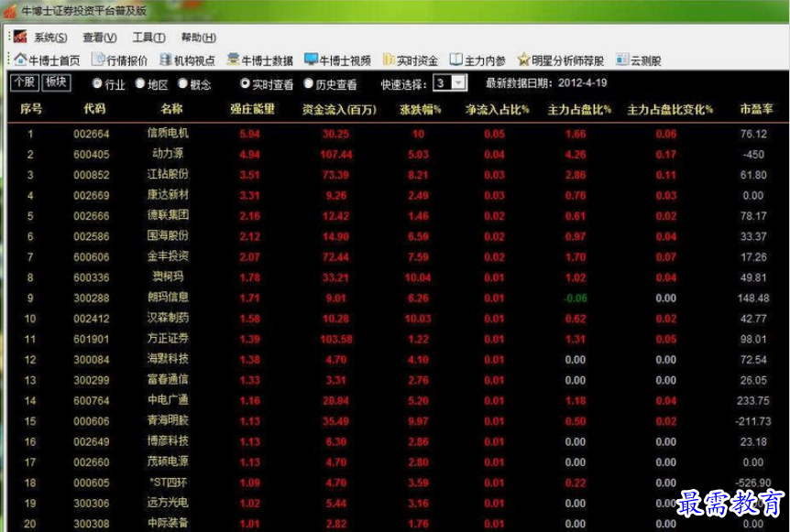Switch to the 板块 tab button
The height and width of the screenshot is (532, 790).
coord(56,82)
